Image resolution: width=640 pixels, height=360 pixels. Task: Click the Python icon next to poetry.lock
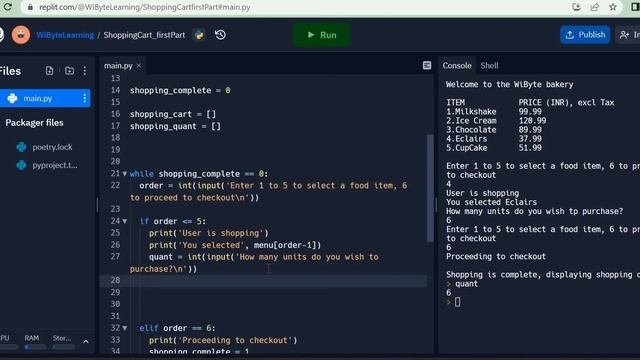click(x=21, y=147)
